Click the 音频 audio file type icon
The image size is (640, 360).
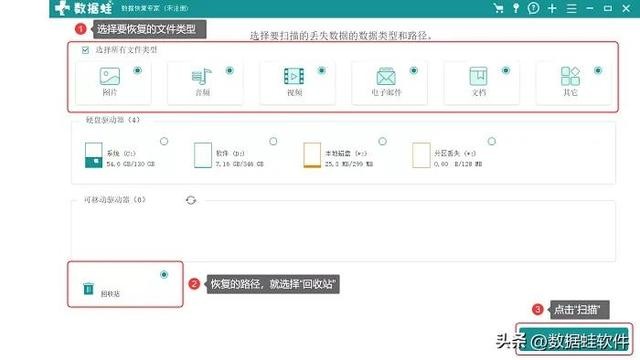point(202,77)
